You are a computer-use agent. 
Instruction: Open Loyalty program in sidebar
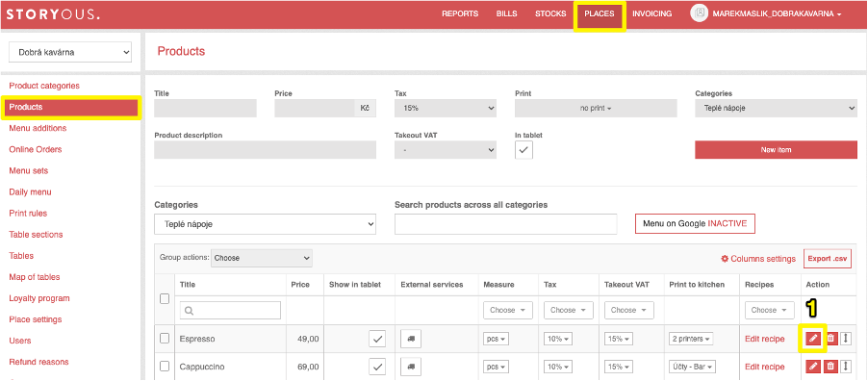tap(39, 298)
